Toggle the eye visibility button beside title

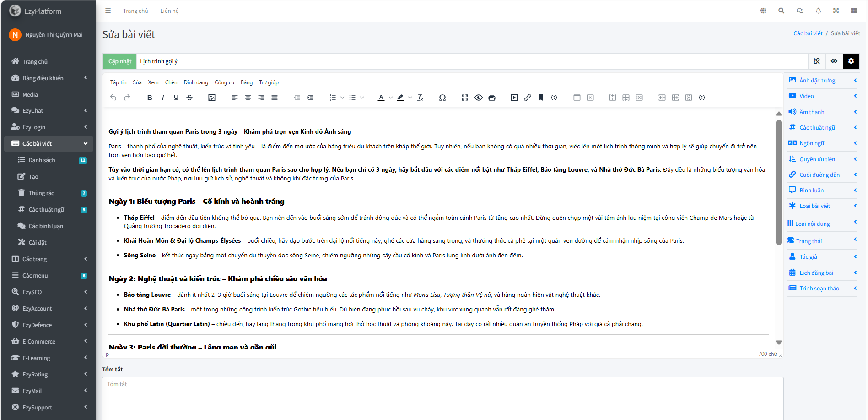(834, 61)
